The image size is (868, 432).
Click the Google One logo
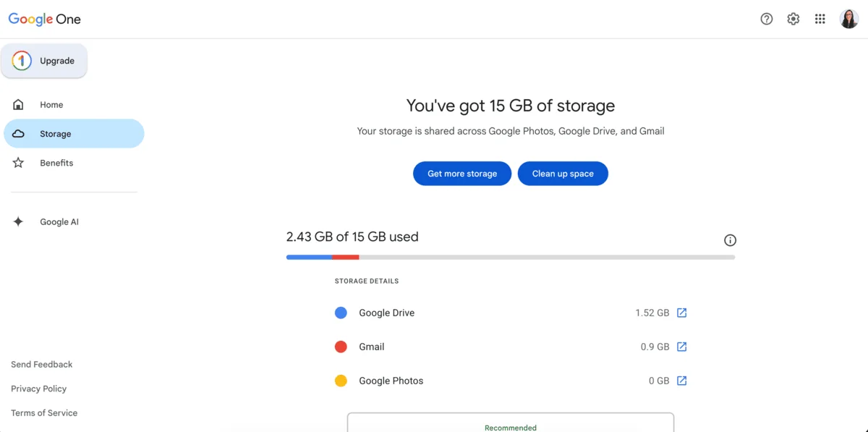pos(44,19)
